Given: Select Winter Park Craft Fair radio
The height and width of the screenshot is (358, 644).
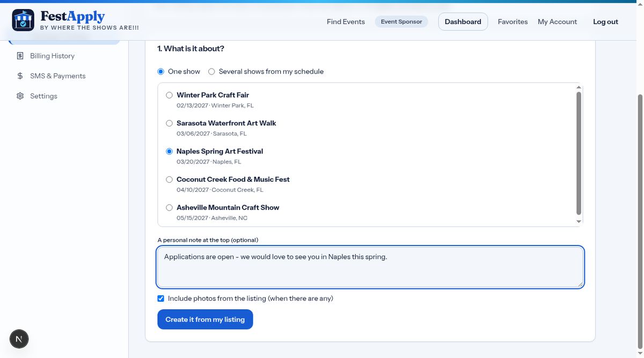Looking at the screenshot, I should tap(170, 95).
